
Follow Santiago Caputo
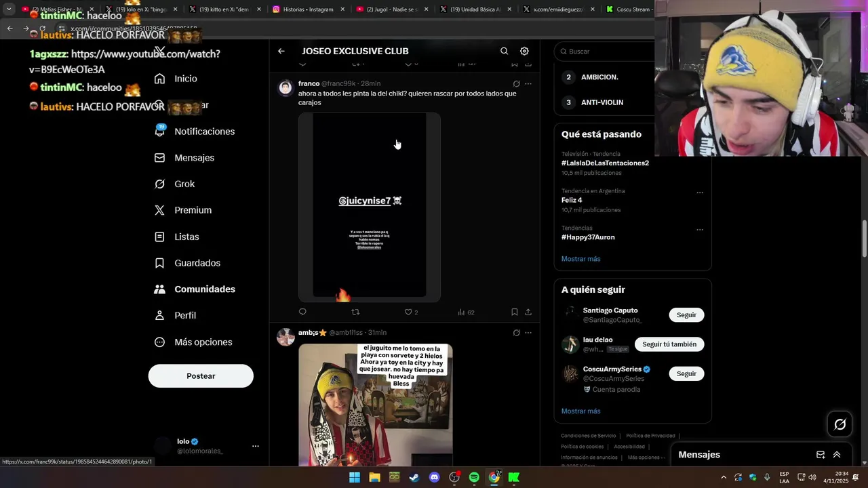[x=686, y=315]
